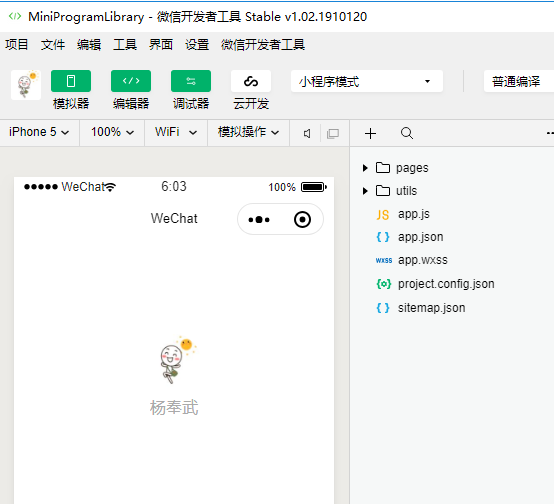Click the app logo in the title bar
Screen dimensions: 554x504
[15, 16]
